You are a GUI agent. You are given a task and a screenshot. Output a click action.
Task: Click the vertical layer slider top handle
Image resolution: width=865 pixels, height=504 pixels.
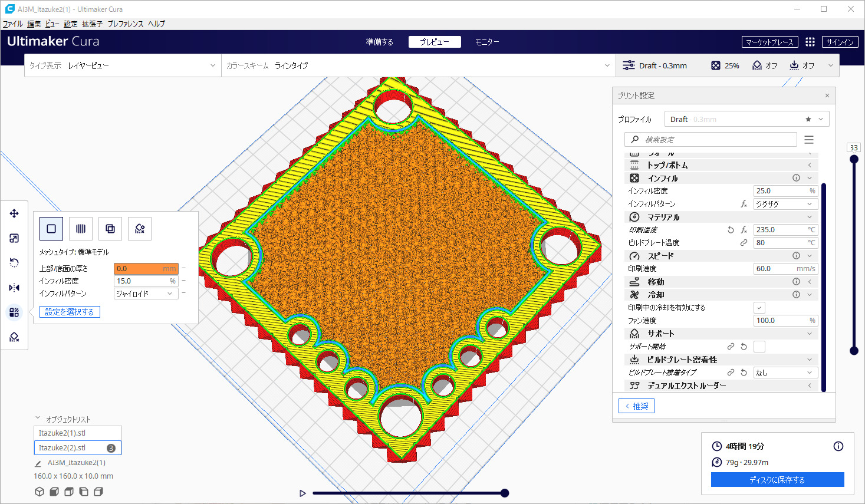(854, 159)
